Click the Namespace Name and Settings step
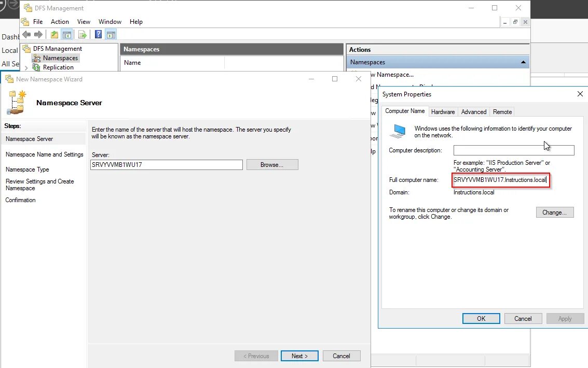This screenshot has width=588, height=368. pyautogui.click(x=44, y=154)
